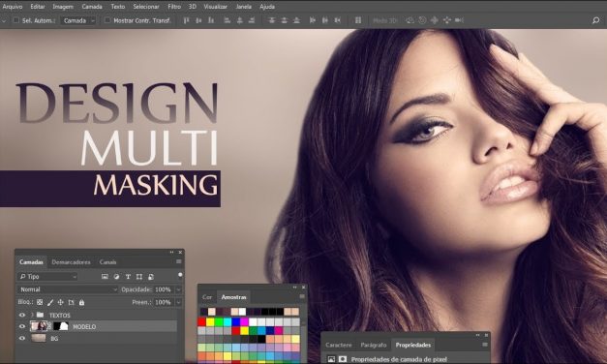The height and width of the screenshot is (364, 607).
Task: Open the Visualizar menu
Action: click(215, 7)
